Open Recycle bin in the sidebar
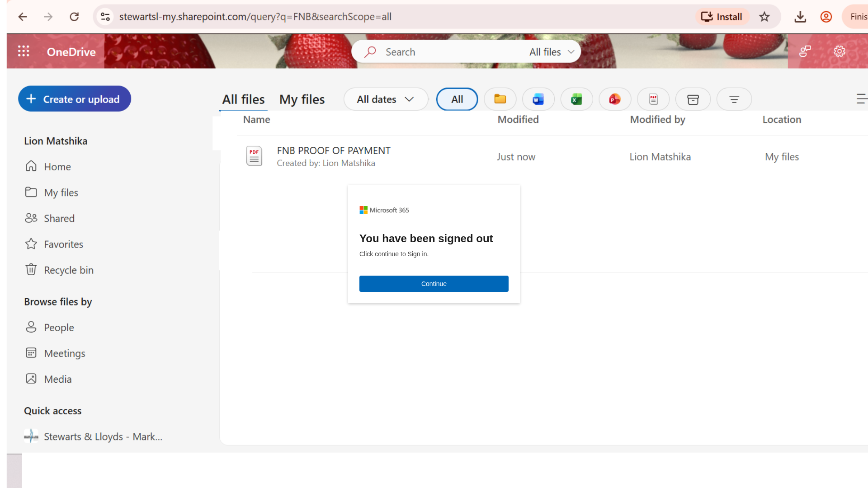Viewport: 868px width, 488px height. 69,270
